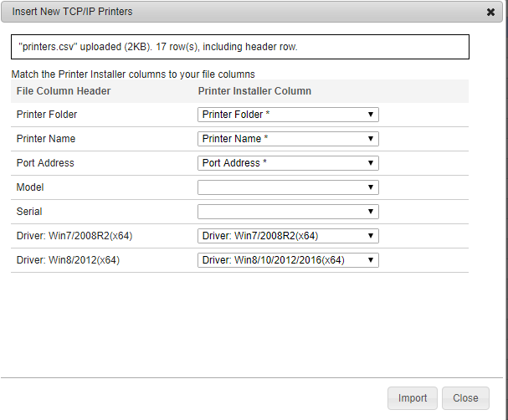Select the Driver: Win8/2012(x64) file column label
This screenshot has width=508, height=420.
coord(68,260)
